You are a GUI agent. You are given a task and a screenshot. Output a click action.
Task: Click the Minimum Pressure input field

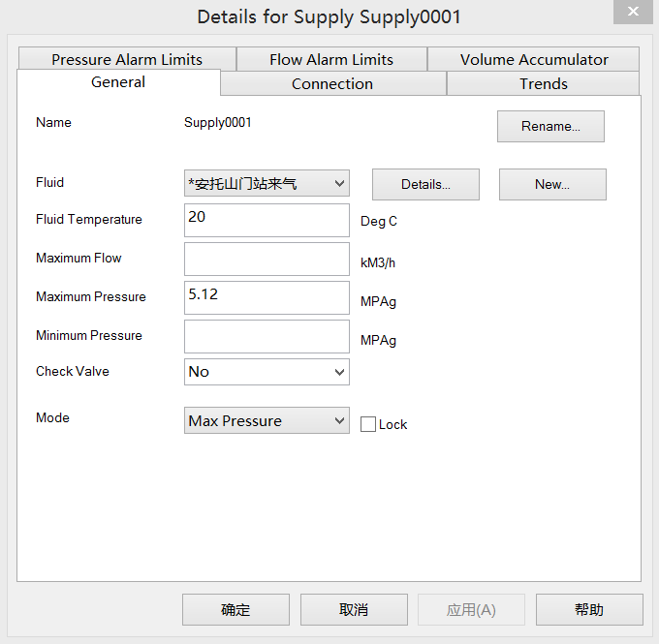267,336
